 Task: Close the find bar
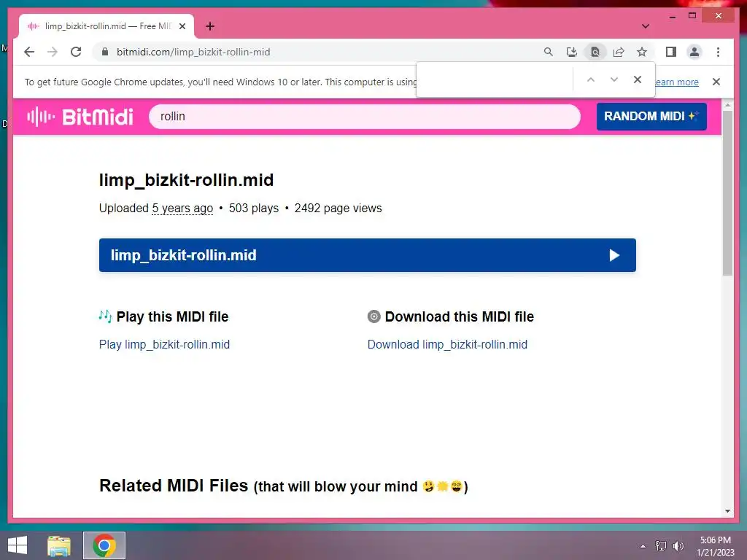coord(638,79)
